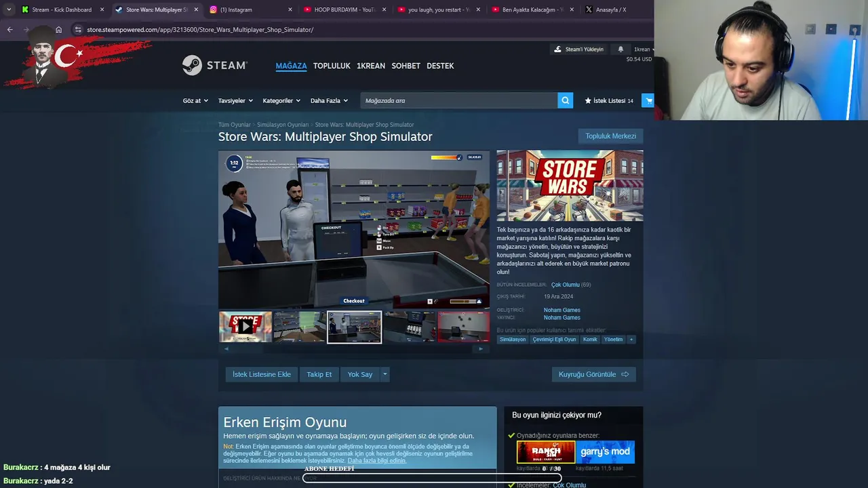
Task: Click the Mağazada ara search field
Action: pyautogui.click(x=458, y=100)
